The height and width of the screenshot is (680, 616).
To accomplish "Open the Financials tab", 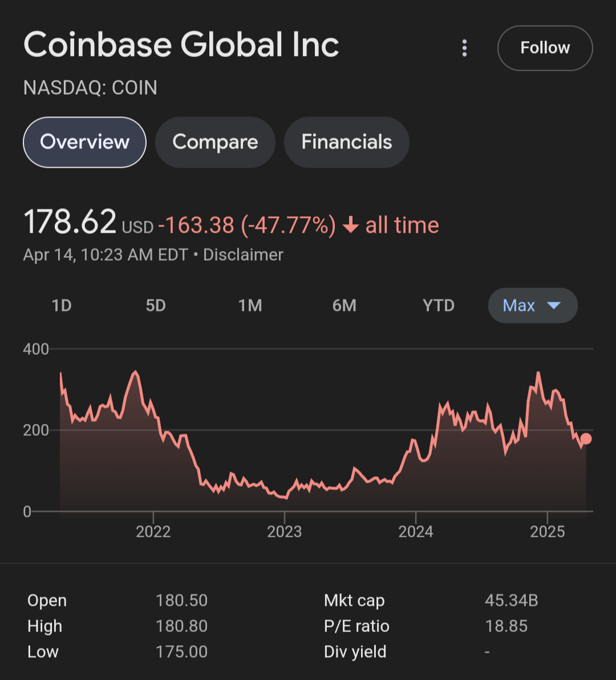I will coord(346,142).
